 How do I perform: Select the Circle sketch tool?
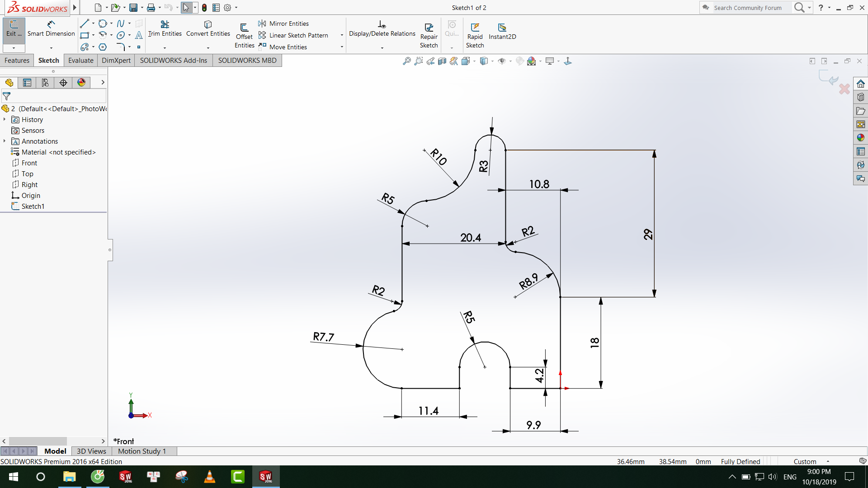pos(103,23)
